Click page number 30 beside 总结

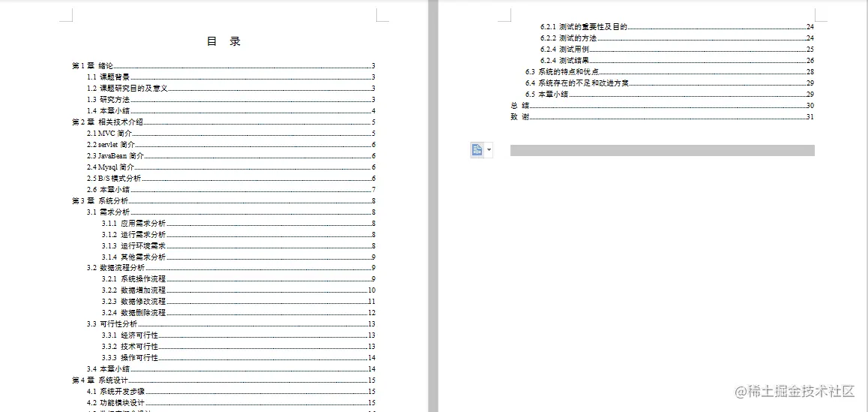pos(810,105)
